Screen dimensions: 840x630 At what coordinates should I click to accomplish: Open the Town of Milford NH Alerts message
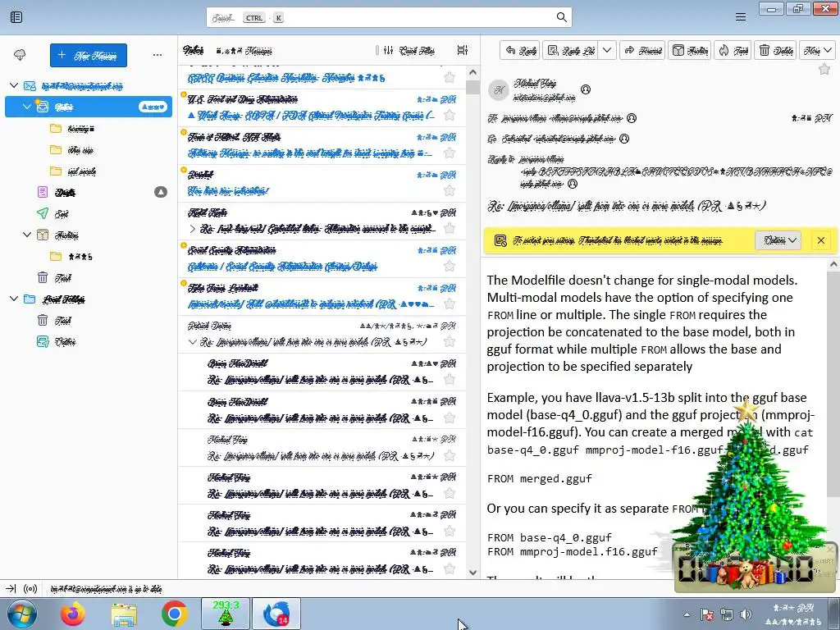322,145
